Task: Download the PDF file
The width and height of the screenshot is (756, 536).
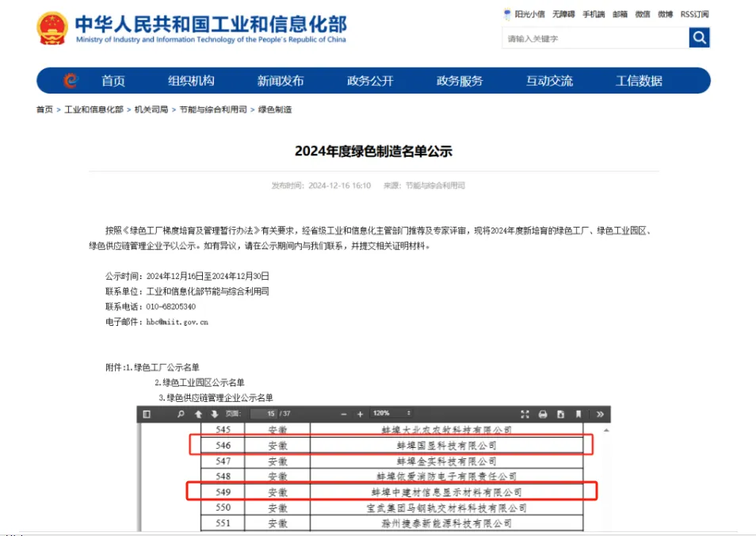Action: (x=560, y=414)
